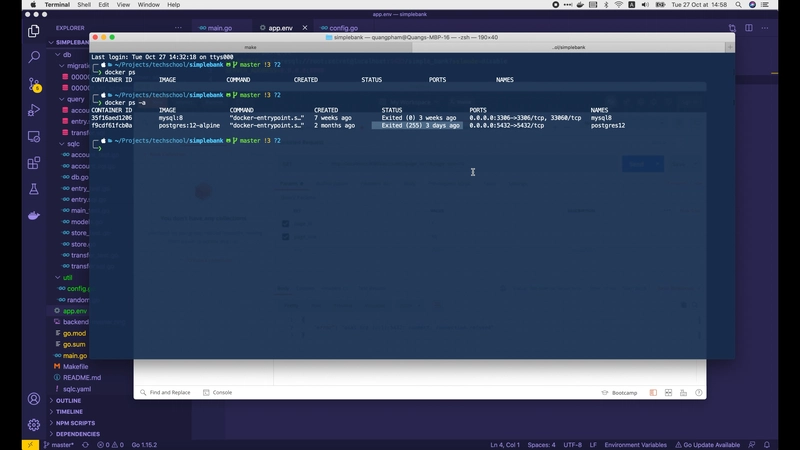Open macOS Spotlight search
This screenshot has height=450, width=800.
[738, 5]
